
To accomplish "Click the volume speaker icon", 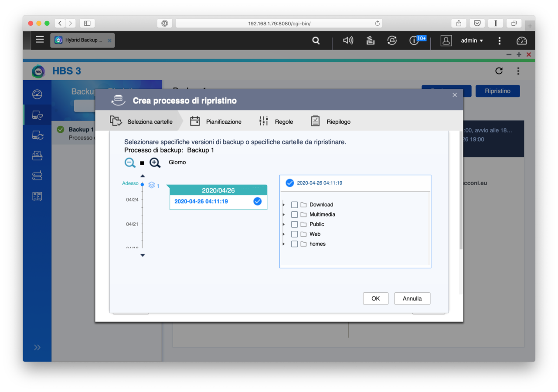I will [x=348, y=41].
